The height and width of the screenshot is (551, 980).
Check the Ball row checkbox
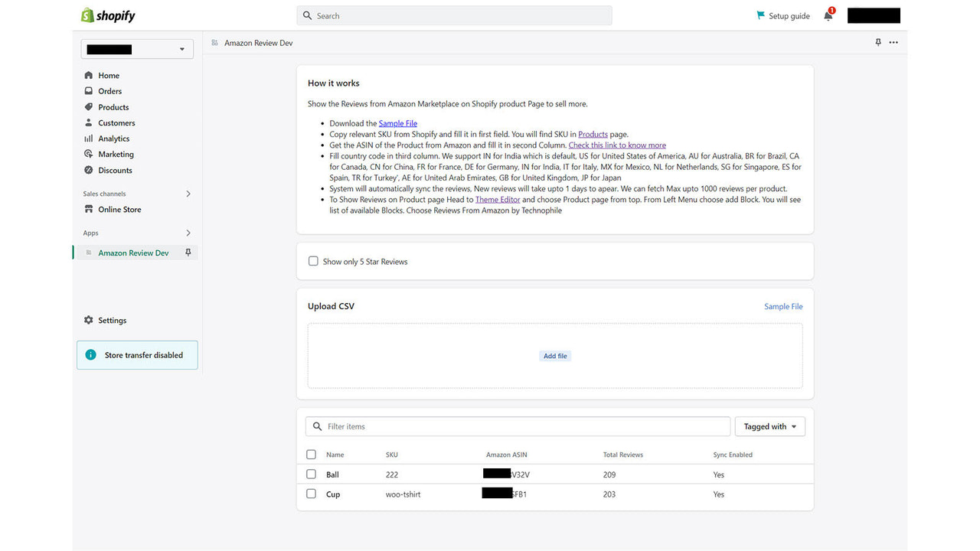311,474
